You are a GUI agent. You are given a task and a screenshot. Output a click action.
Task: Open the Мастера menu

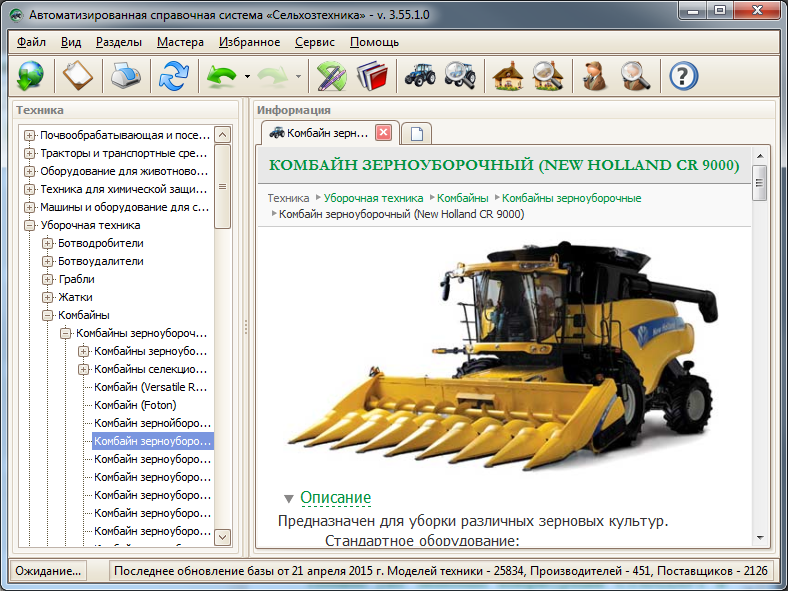click(x=180, y=42)
